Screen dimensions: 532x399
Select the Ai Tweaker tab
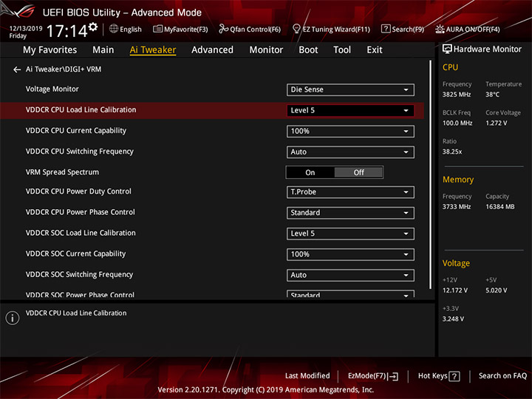(x=153, y=50)
